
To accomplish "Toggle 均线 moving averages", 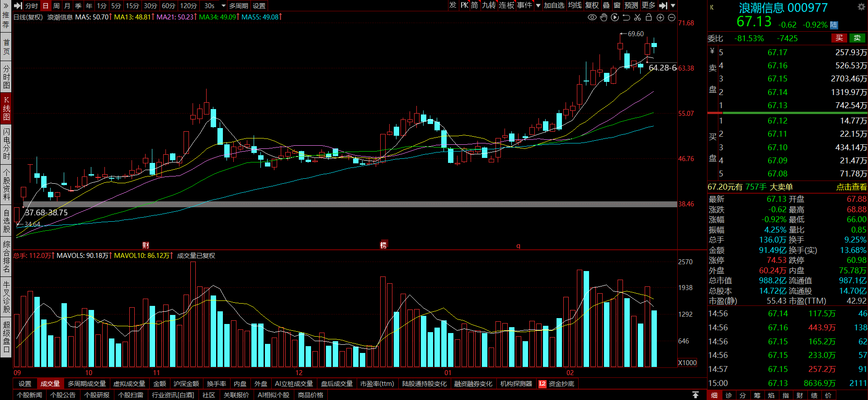I will [x=575, y=5].
